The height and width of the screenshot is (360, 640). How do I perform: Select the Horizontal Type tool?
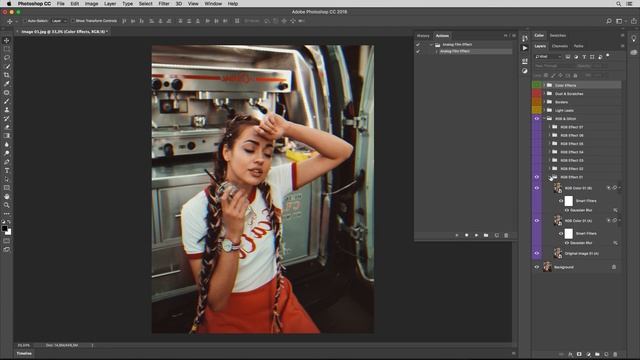point(7,171)
